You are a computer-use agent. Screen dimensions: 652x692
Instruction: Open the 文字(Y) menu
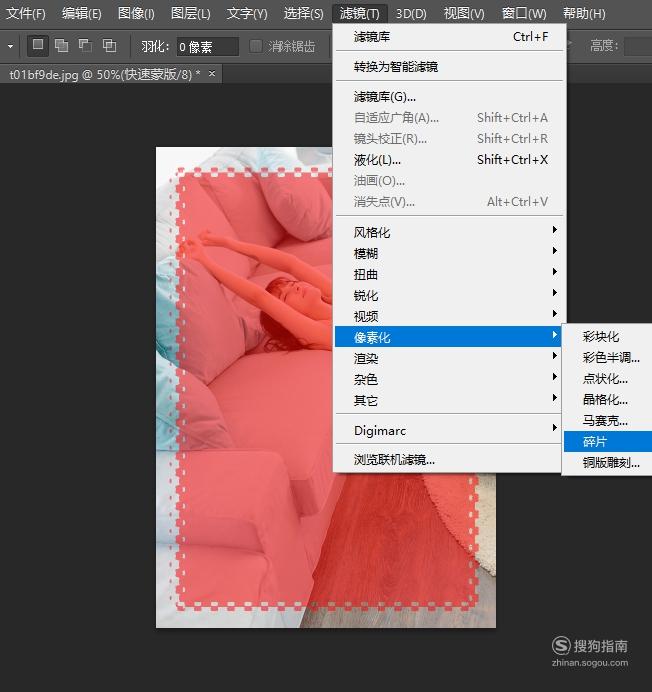tap(247, 13)
